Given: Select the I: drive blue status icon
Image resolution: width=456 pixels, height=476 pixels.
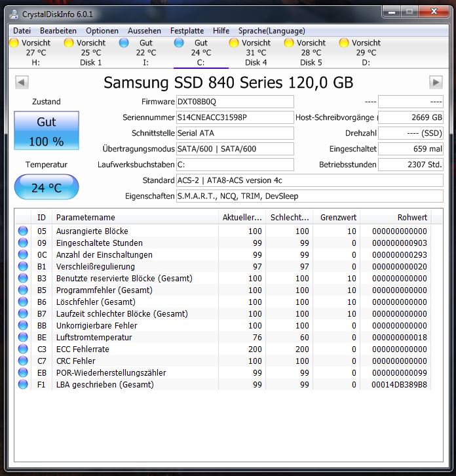Looking at the screenshot, I should 124,43.
